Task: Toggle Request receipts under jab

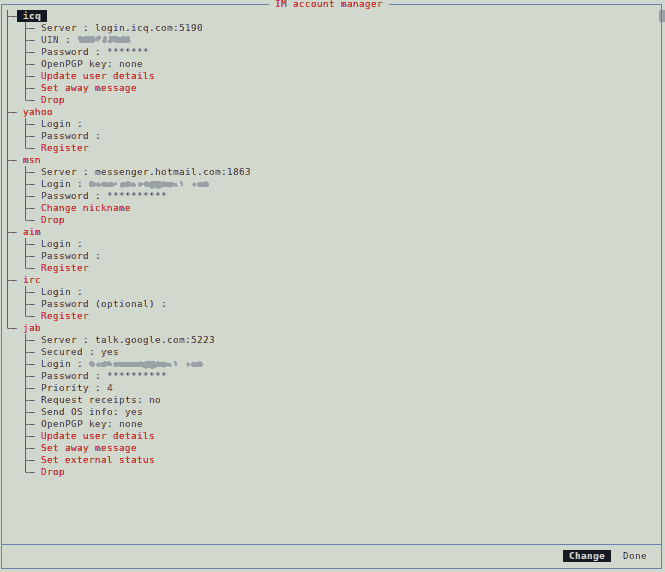Action: (100, 400)
